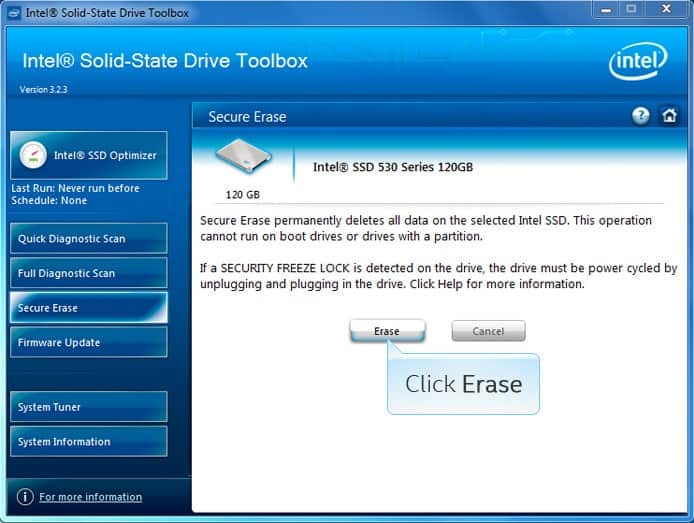Viewport: 694px width, 523px height.
Task: Go to the Home icon
Action: pos(669,116)
